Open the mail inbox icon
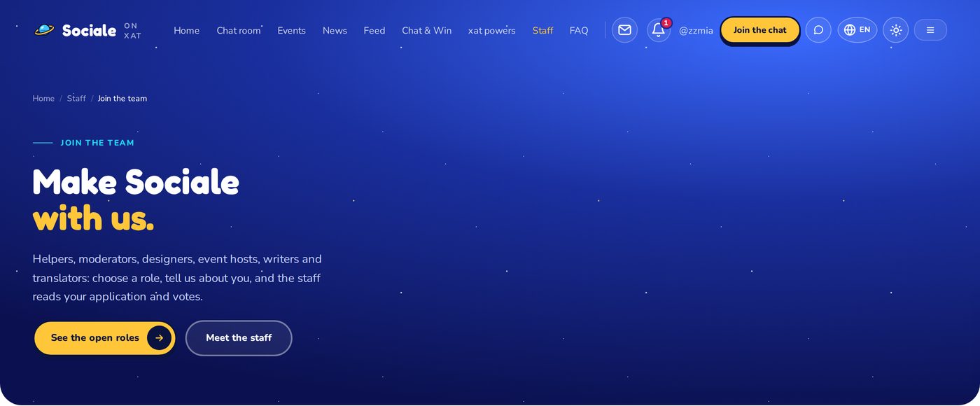Screen dimensions: 980x406 [624, 30]
